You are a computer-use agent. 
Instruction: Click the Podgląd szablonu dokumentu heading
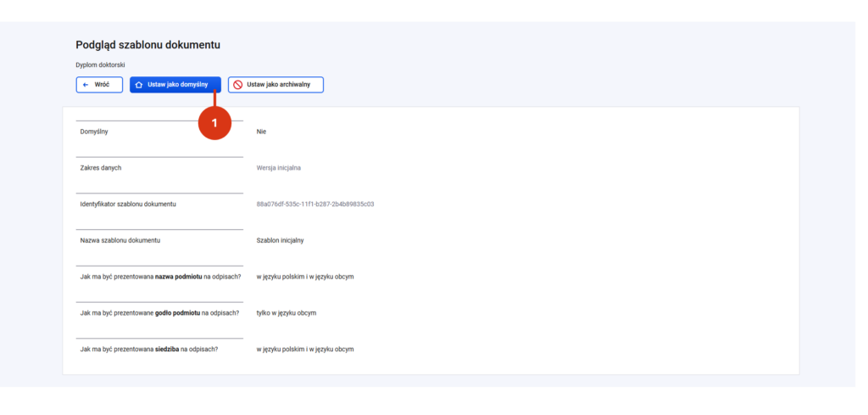tap(147, 45)
